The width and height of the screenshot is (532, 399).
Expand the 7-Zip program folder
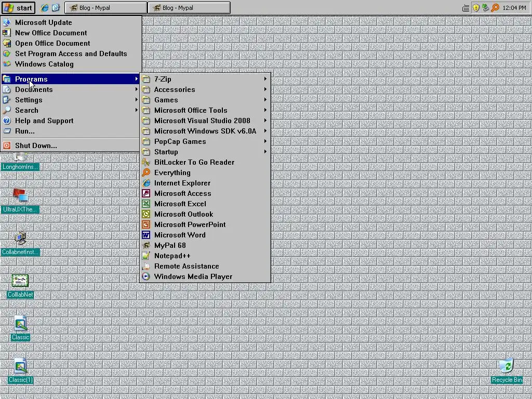pyautogui.click(x=205, y=79)
